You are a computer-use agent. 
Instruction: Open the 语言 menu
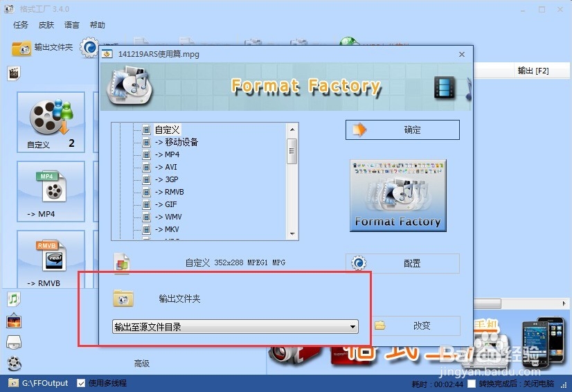[72, 25]
